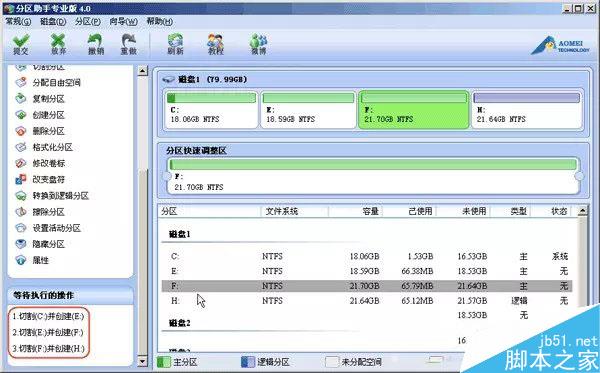This screenshot has width=600, height=373.
Task: Open the 向导(W) menu
Action: click(x=123, y=21)
